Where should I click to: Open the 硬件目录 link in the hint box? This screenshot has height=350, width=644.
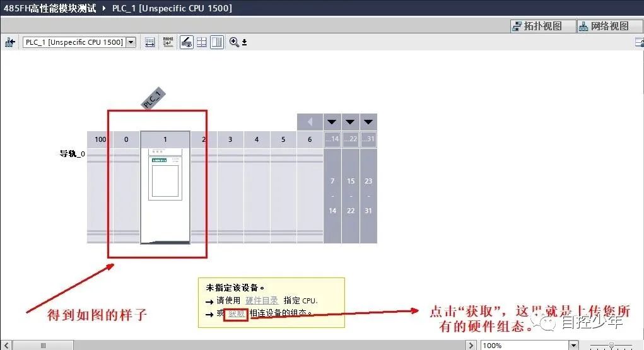click(262, 300)
